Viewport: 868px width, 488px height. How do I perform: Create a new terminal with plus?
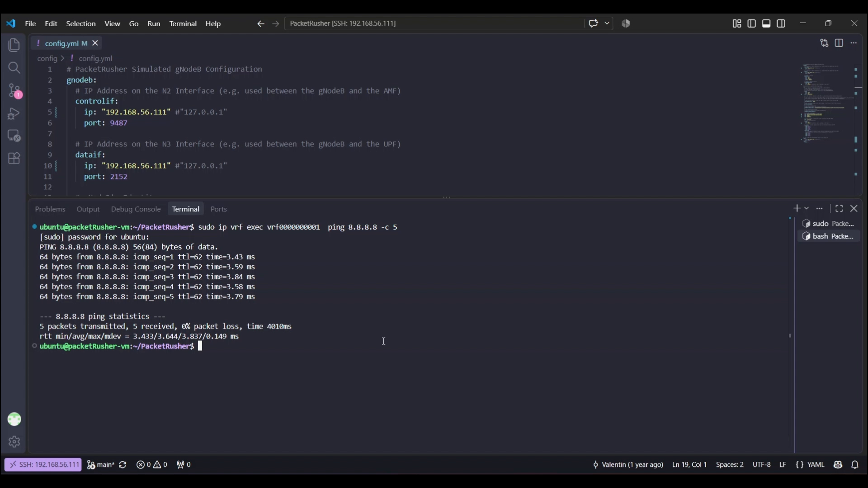coord(797,209)
